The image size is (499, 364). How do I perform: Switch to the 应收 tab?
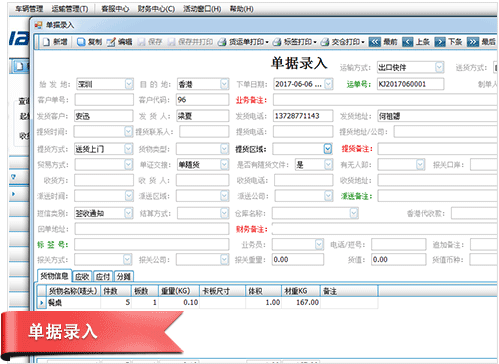point(82,276)
